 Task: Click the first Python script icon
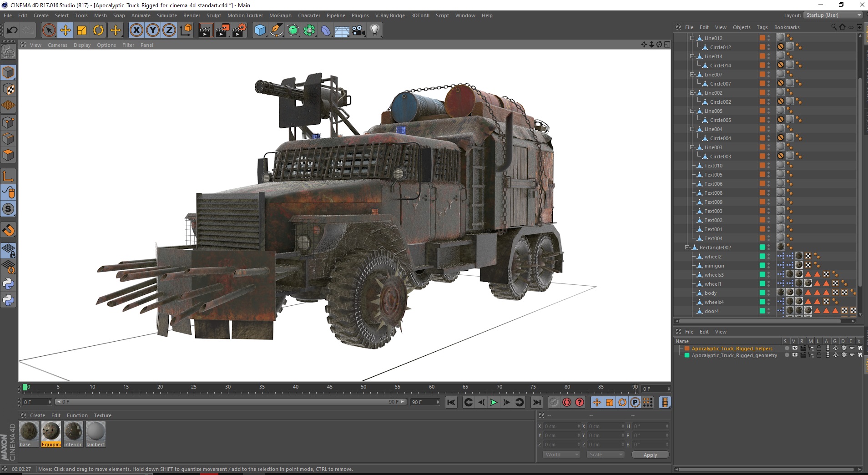tap(8, 284)
